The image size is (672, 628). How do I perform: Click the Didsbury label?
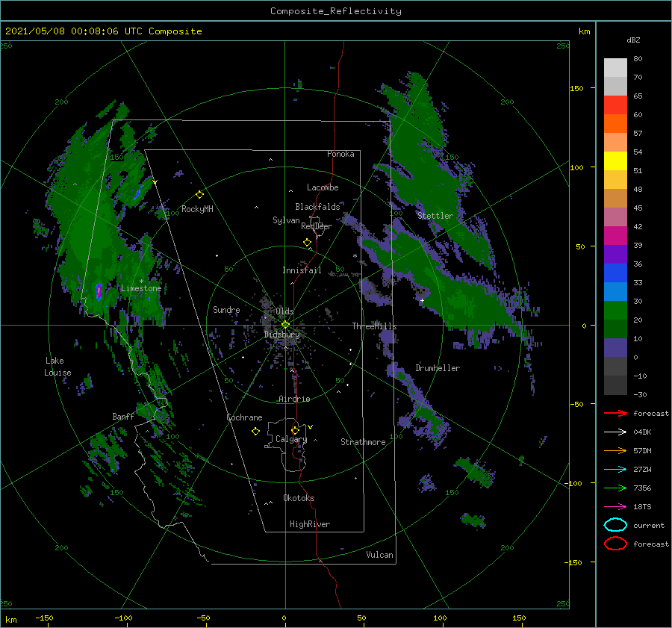(282, 335)
